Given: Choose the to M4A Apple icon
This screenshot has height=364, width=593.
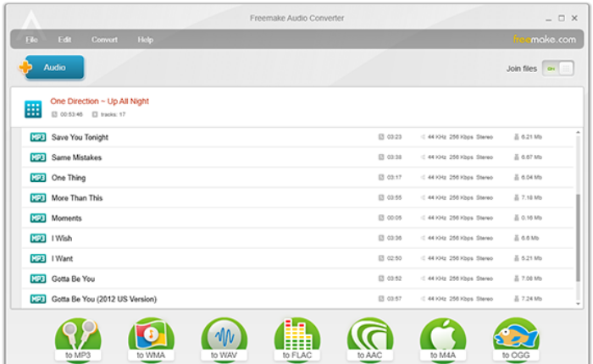Looking at the screenshot, I should pos(443,339).
